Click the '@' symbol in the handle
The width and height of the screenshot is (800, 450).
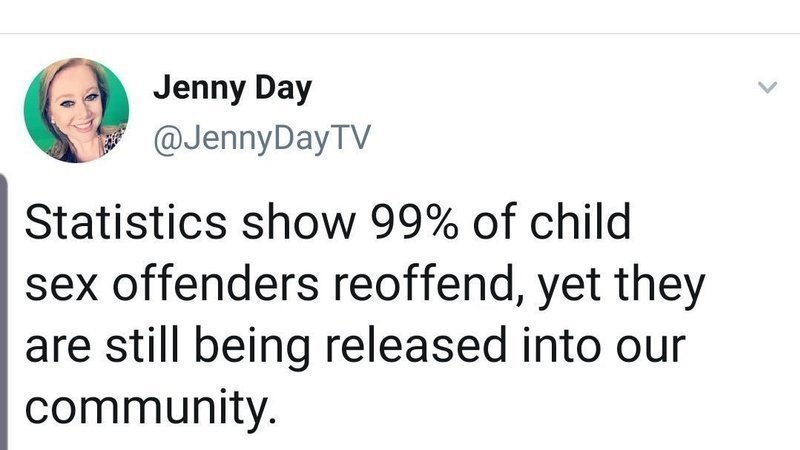[168, 139]
